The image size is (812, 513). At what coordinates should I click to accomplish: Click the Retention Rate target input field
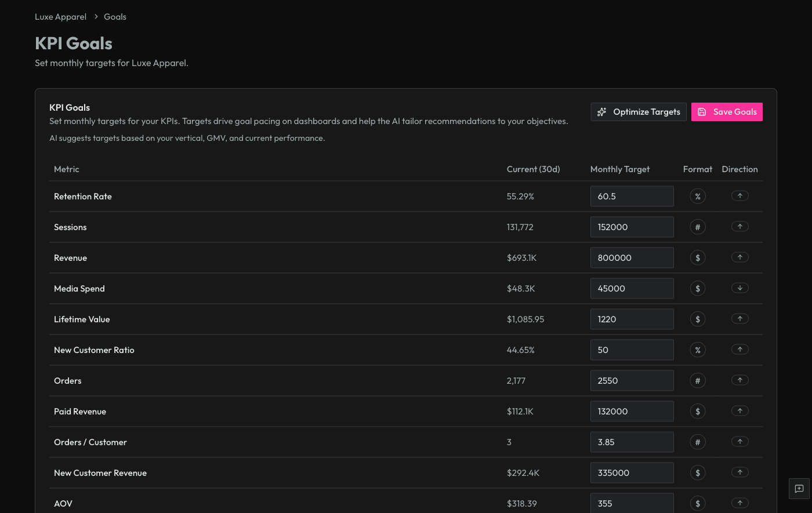tap(632, 196)
